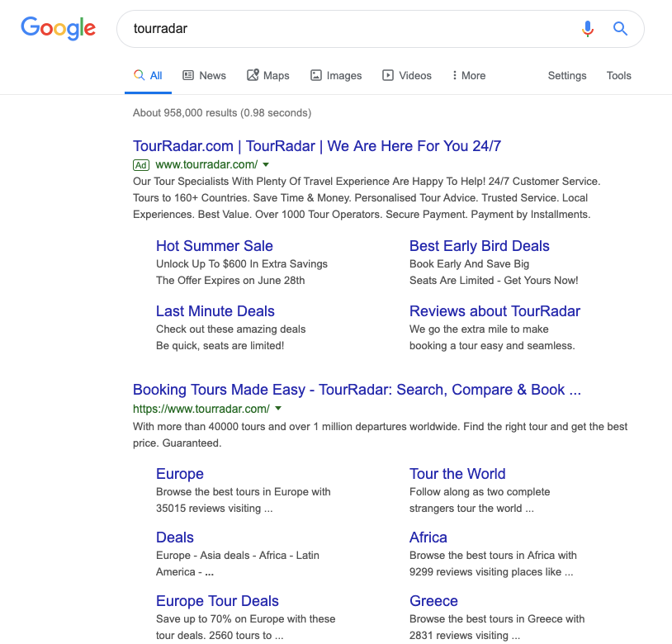Click text 'Unlock Up To $600 In Extra Savings'

242,264
